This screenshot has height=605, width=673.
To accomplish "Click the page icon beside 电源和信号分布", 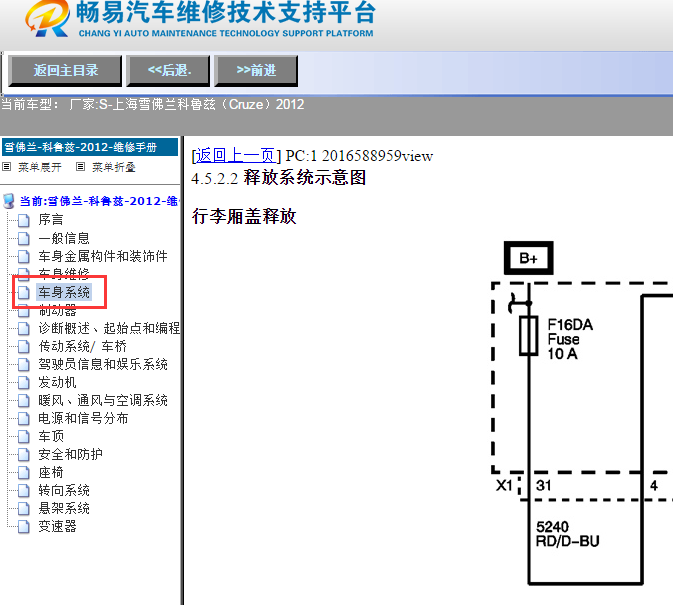I will [x=24, y=418].
